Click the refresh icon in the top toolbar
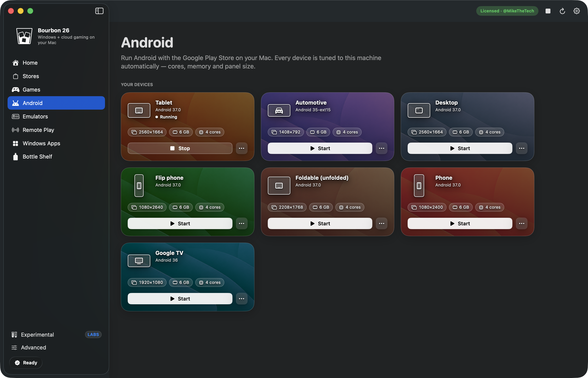Viewport: 588px width, 378px height. 562,11
